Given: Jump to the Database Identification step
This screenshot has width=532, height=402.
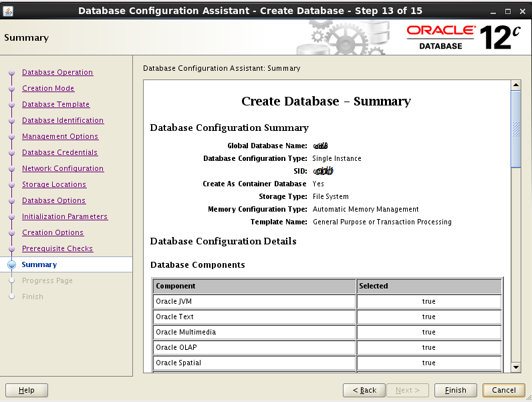Looking at the screenshot, I should [x=63, y=120].
